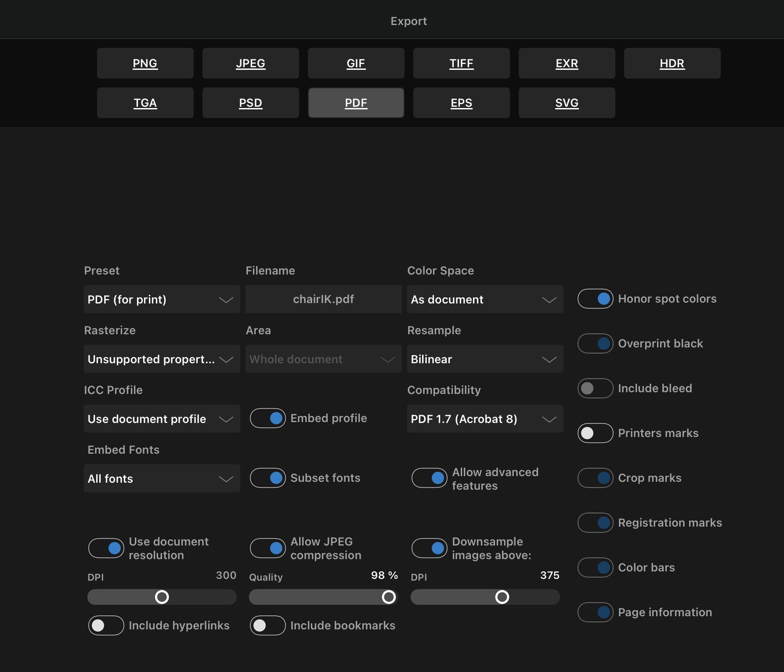Viewport: 784px width, 672px height.
Task: Select the TIFF format button
Action: [461, 63]
